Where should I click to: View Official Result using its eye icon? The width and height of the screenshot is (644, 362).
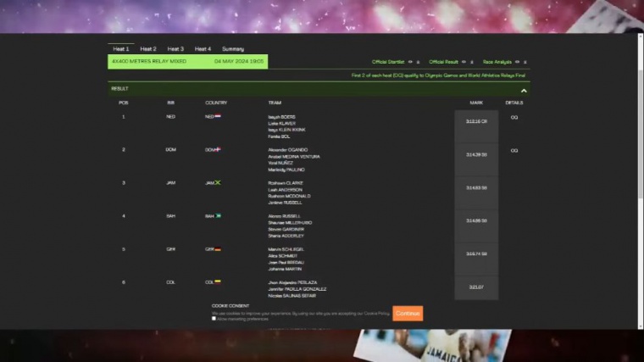(x=466, y=62)
